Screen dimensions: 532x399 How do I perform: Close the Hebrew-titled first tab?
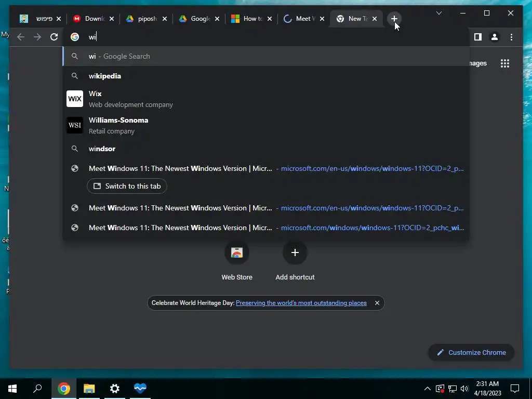click(59, 19)
